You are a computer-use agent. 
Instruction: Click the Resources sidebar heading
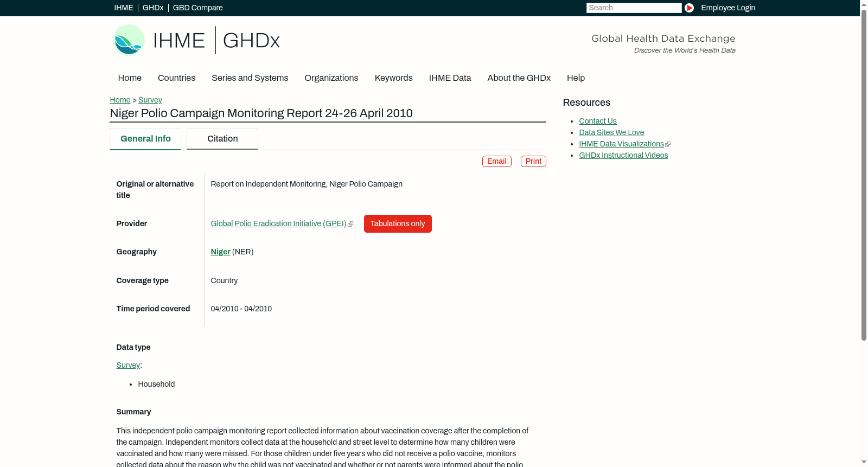point(586,103)
